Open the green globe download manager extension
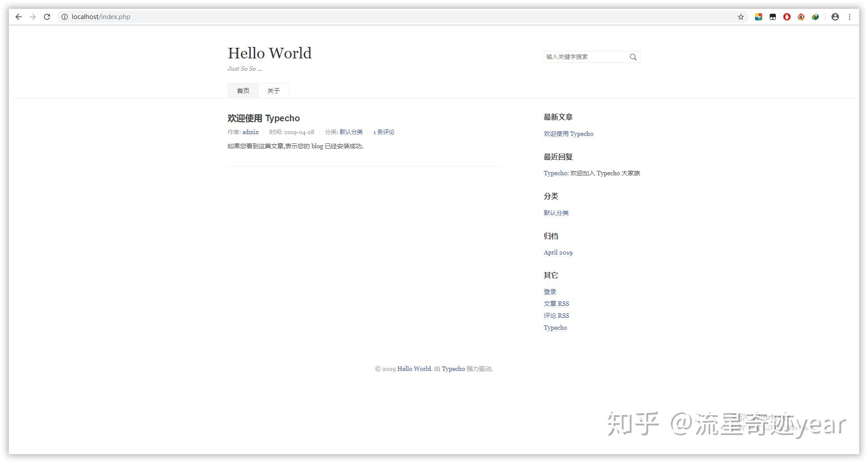Image resolution: width=868 pixels, height=463 pixels. pyautogui.click(x=815, y=17)
